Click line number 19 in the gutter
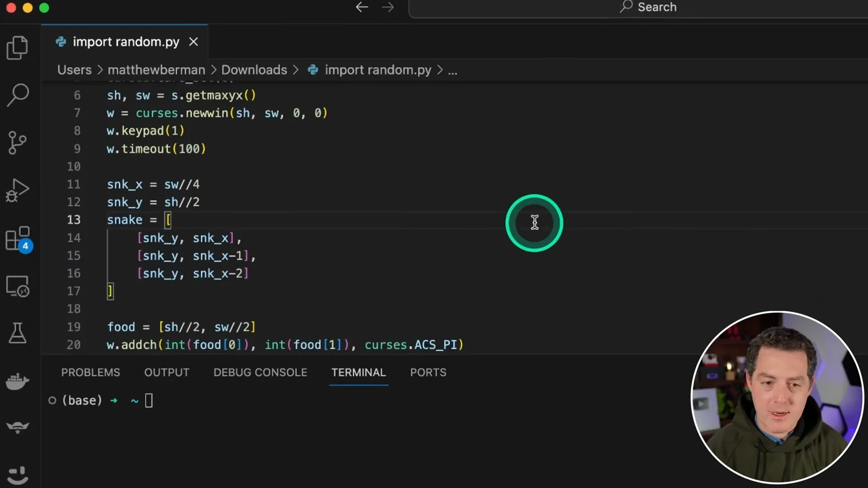 74,327
